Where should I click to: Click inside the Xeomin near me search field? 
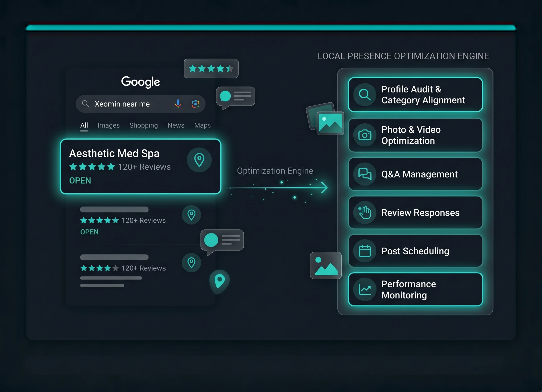click(129, 104)
